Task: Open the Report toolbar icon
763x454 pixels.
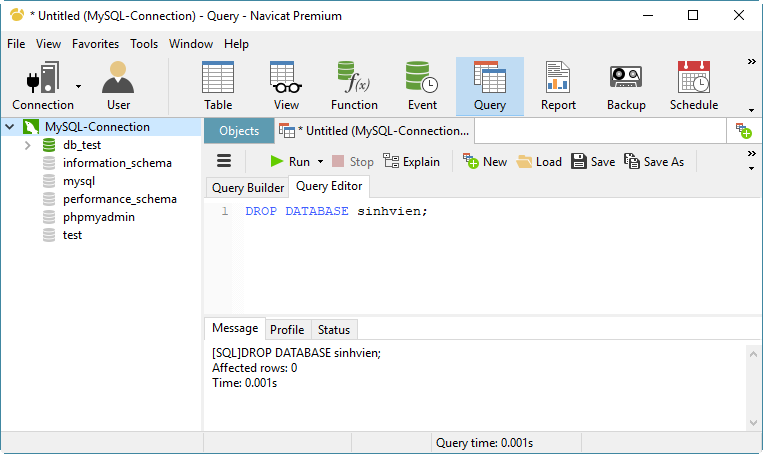Action: pyautogui.click(x=558, y=86)
